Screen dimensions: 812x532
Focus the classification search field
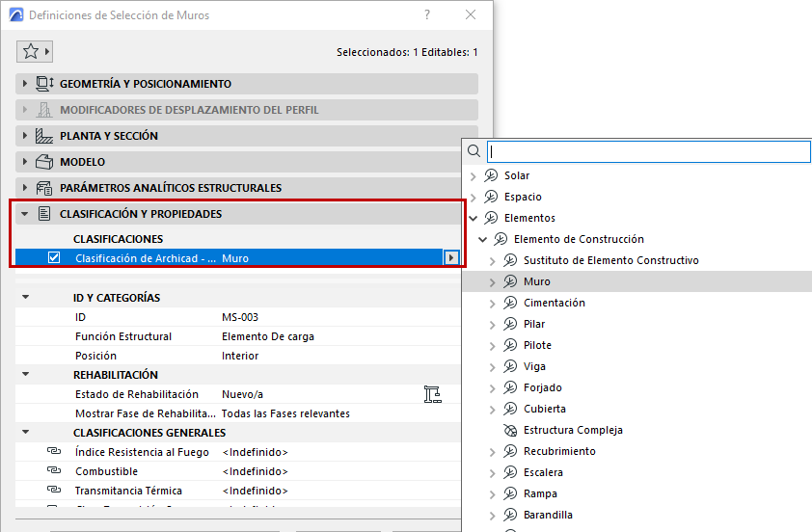click(x=649, y=151)
